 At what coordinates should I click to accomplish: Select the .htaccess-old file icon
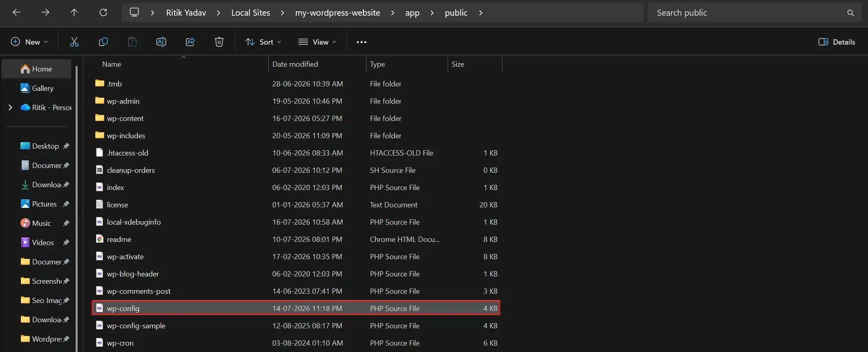[99, 152]
